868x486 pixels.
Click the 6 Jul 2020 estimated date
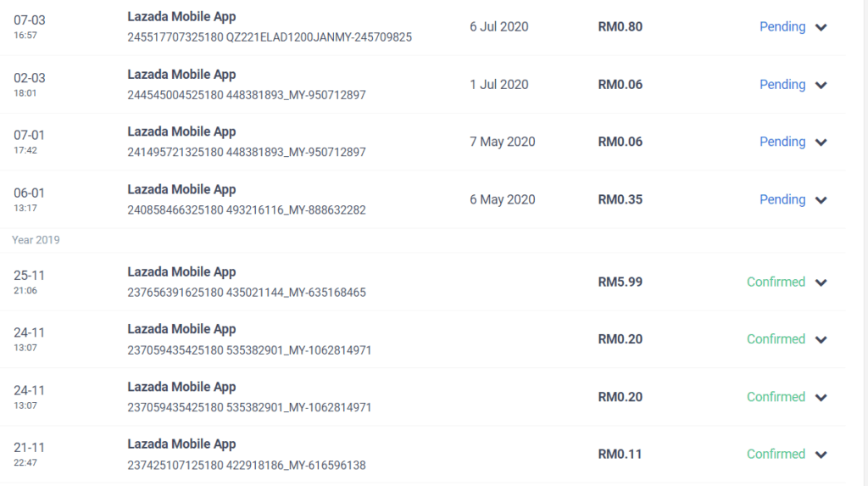click(x=498, y=26)
